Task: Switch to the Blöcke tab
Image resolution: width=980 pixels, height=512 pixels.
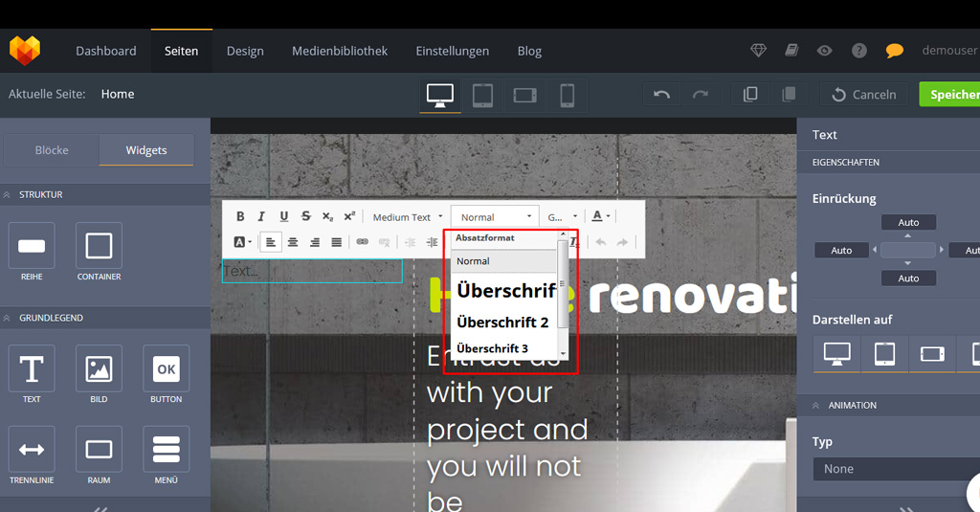Action: (x=52, y=150)
